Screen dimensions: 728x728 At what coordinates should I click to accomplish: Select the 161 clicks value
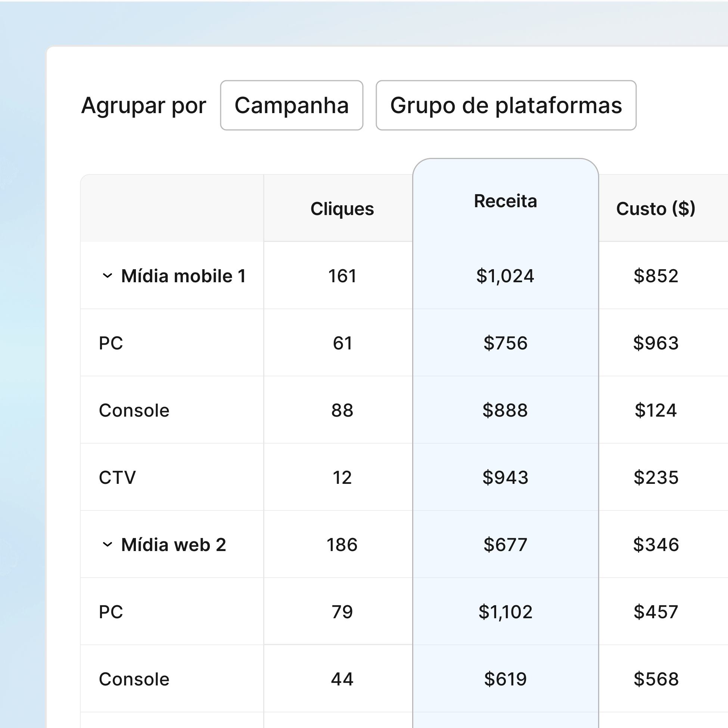[x=342, y=276]
